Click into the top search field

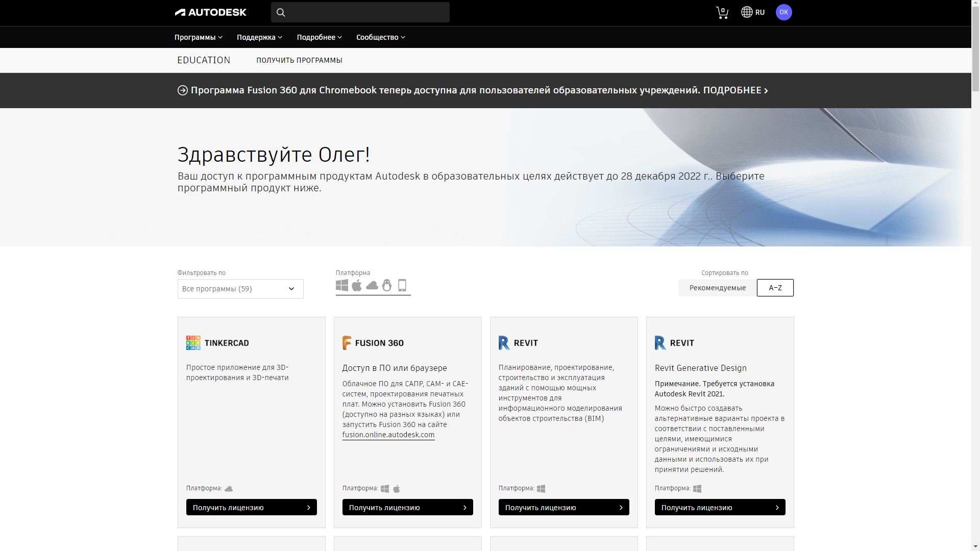367,12
